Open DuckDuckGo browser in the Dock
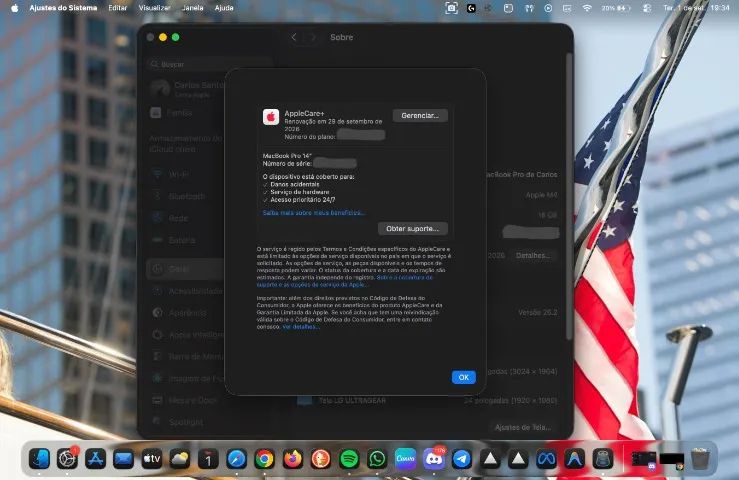The image size is (739, 480). [x=321, y=459]
